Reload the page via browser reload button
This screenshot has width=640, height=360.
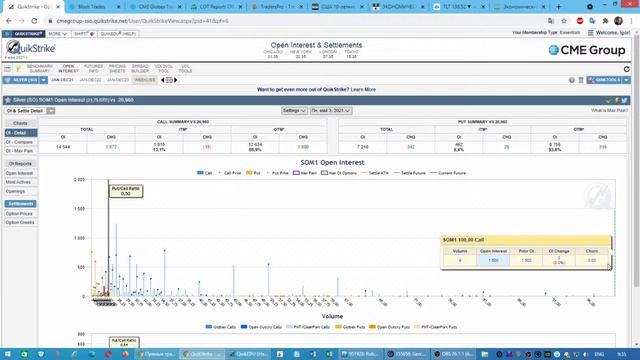coord(34,21)
